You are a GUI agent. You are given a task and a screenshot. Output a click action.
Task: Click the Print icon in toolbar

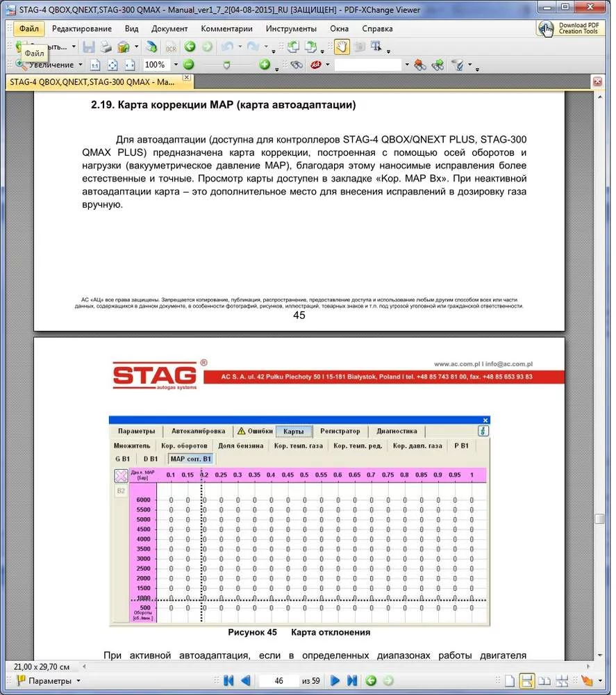[106, 47]
